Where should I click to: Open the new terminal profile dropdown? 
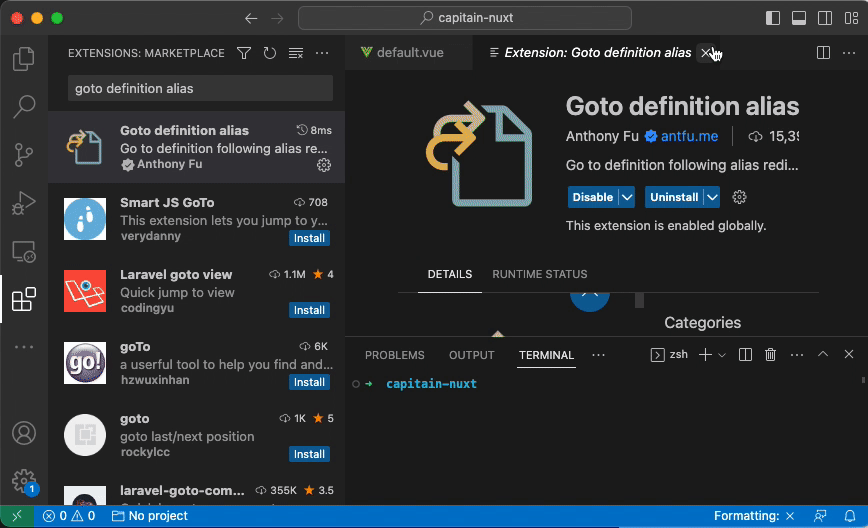click(x=722, y=355)
